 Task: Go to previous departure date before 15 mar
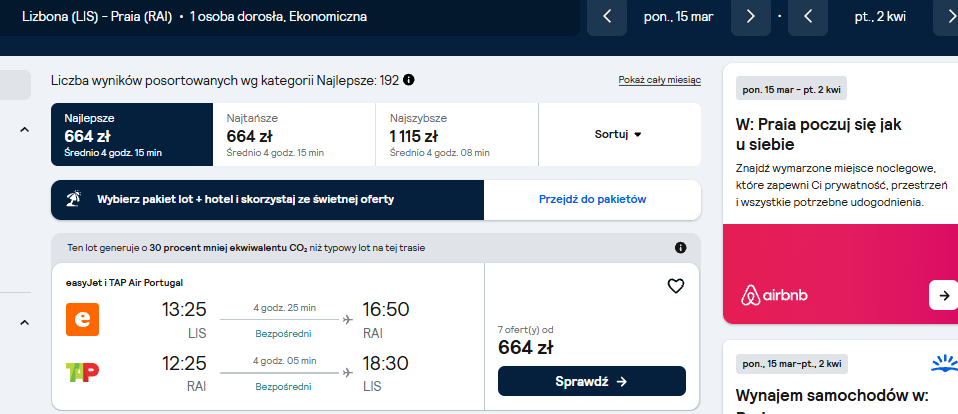[x=607, y=16]
